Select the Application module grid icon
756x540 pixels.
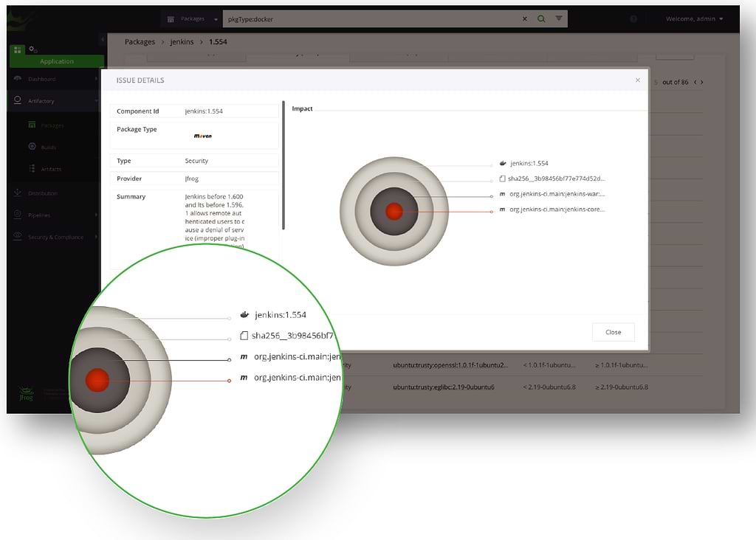(x=18, y=49)
